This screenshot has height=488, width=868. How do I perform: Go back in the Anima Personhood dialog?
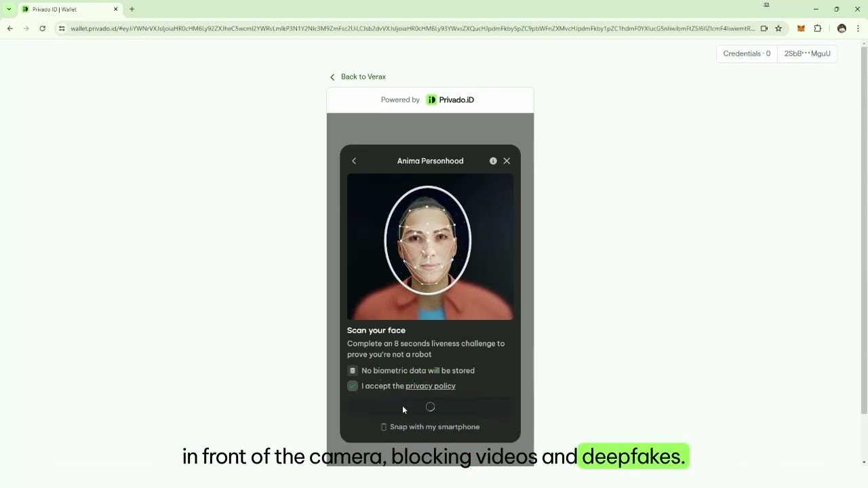pyautogui.click(x=354, y=161)
